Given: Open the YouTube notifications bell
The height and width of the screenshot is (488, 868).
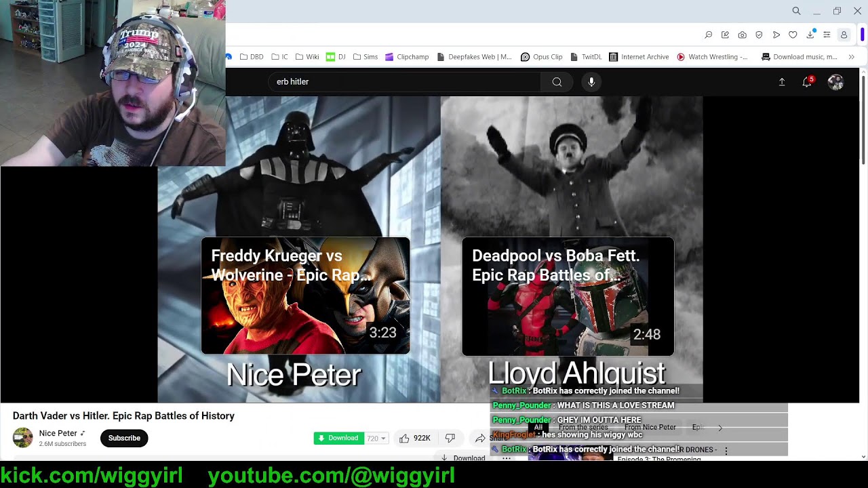Looking at the screenshot, I should click(x=807, y=82).
